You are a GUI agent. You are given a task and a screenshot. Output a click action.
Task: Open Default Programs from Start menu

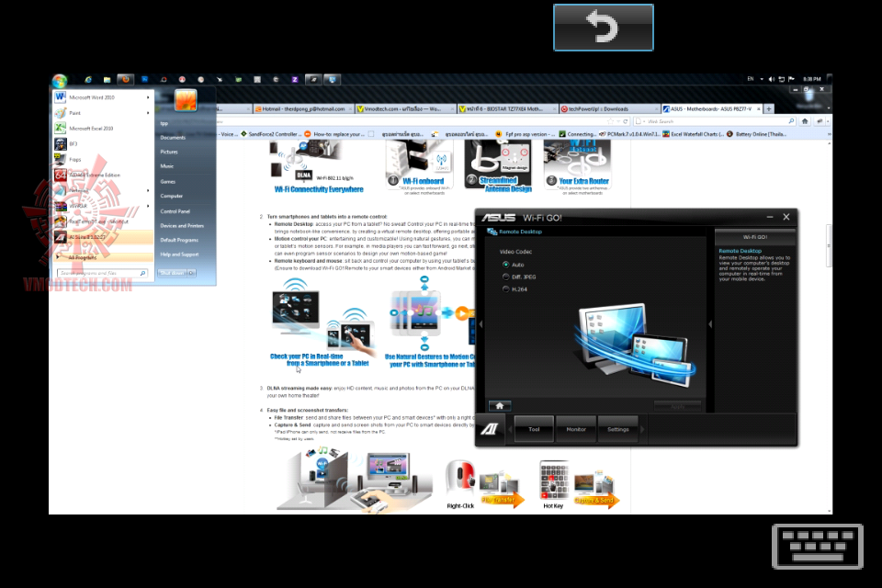click(179, 240)
